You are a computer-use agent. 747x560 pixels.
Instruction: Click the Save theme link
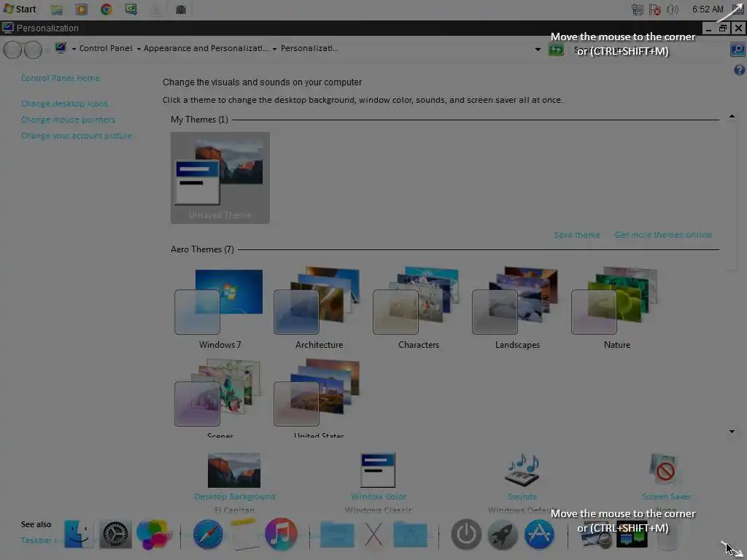tap(577, 235)
